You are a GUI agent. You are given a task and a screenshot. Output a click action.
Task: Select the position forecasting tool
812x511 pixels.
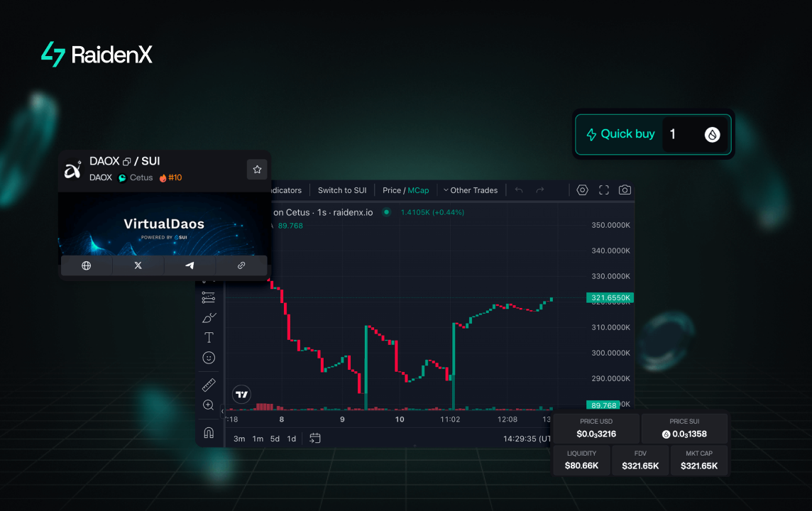[209, 297]
